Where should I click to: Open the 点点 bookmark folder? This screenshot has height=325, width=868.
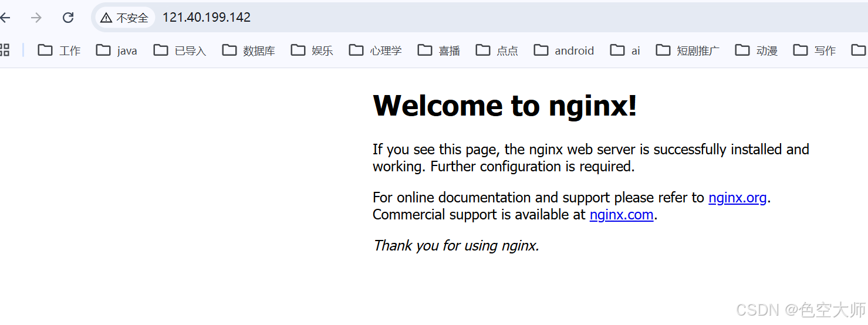click(497, 50)
